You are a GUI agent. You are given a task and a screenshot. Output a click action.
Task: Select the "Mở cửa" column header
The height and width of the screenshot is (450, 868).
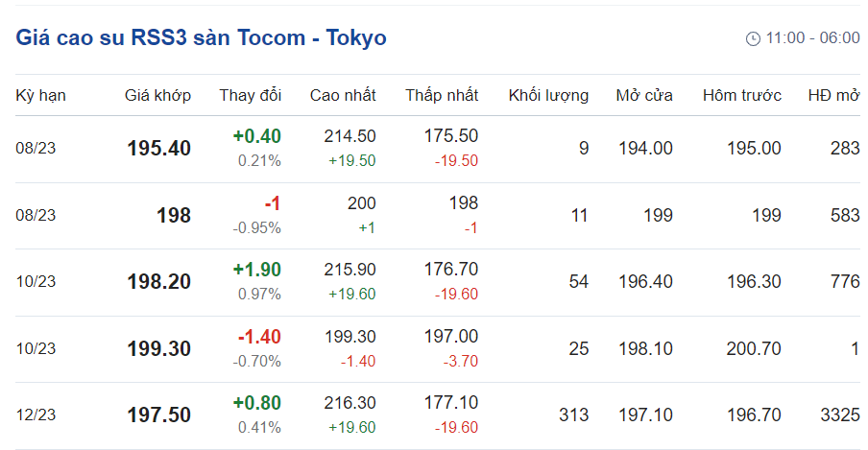644,95
